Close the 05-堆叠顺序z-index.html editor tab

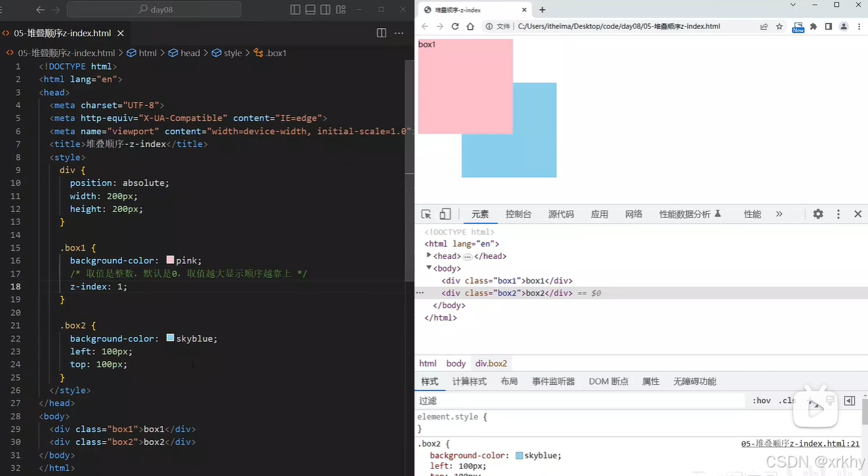point(121,33)
